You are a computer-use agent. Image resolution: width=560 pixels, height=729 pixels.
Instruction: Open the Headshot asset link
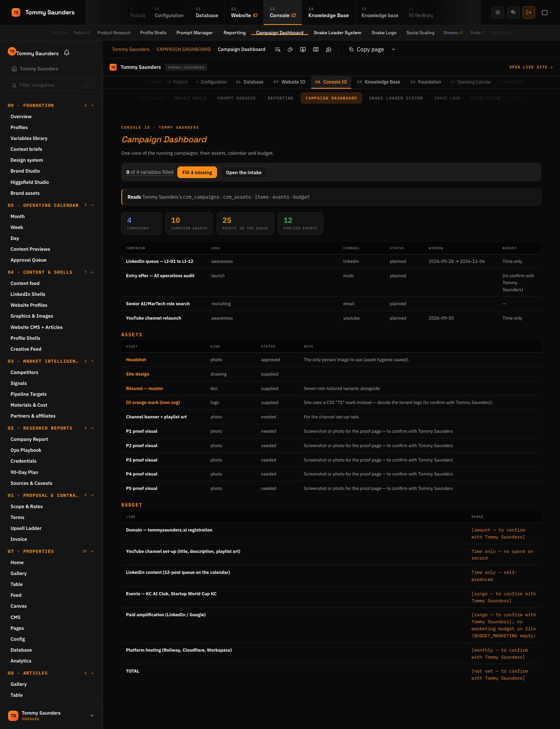tap(136, 360)
